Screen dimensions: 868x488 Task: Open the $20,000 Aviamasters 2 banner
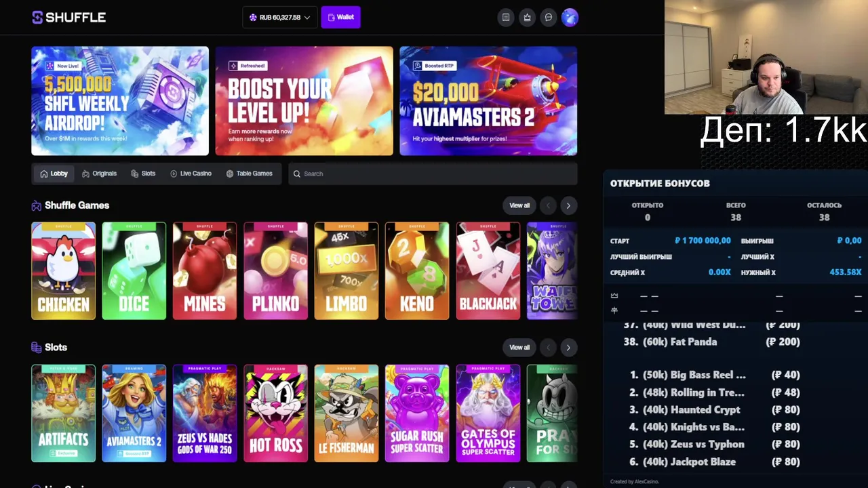pyautogui.click(x=488, y=101)
